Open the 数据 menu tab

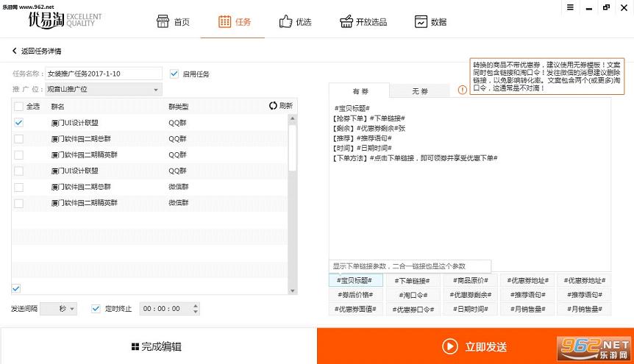click(430, 22)
